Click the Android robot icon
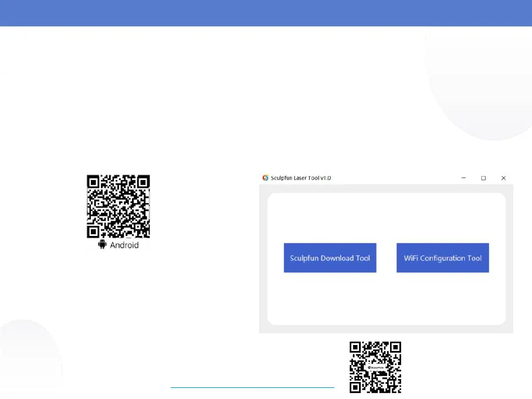The image size is (532, 399). pyautogui.click(x=102, y=245)
